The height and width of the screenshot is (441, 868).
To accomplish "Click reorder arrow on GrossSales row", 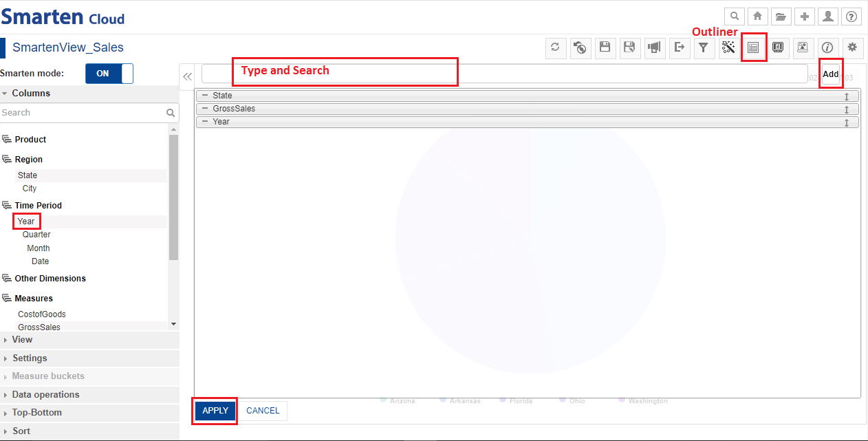I will 847,109.
